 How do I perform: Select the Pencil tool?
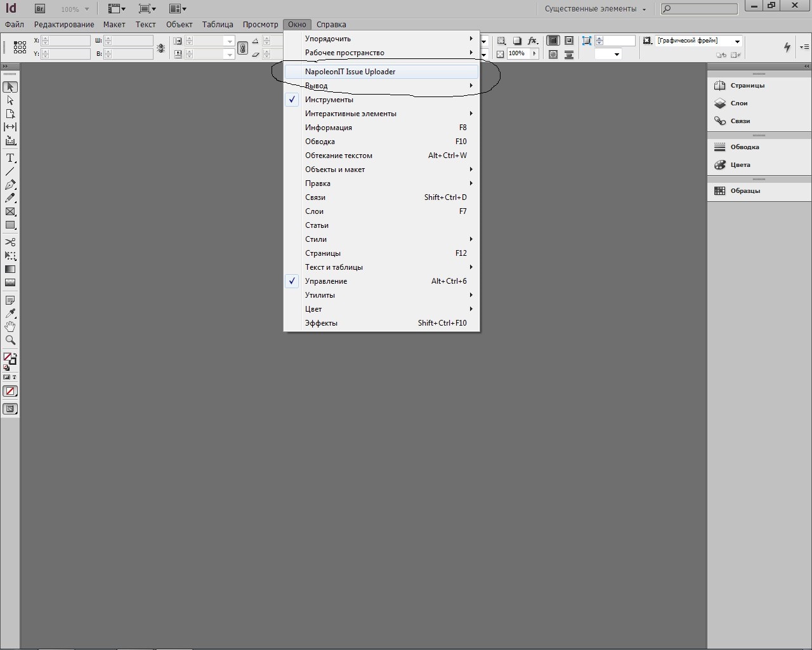pyautogui.click(x=10, y=198)
